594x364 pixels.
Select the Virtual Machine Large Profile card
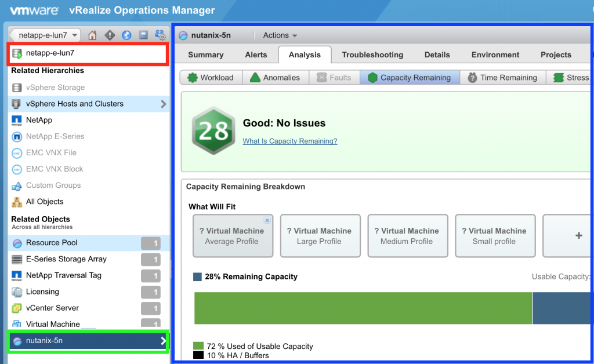point(320,236)
